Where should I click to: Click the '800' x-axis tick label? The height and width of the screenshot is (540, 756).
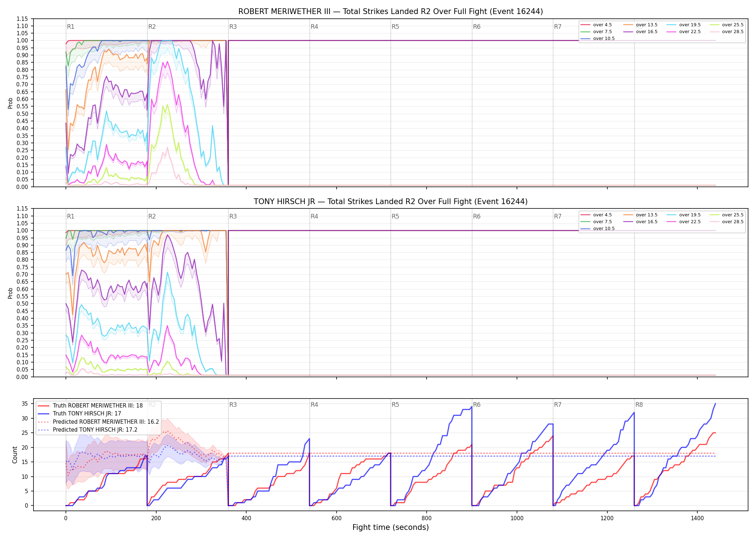[427, 518]
